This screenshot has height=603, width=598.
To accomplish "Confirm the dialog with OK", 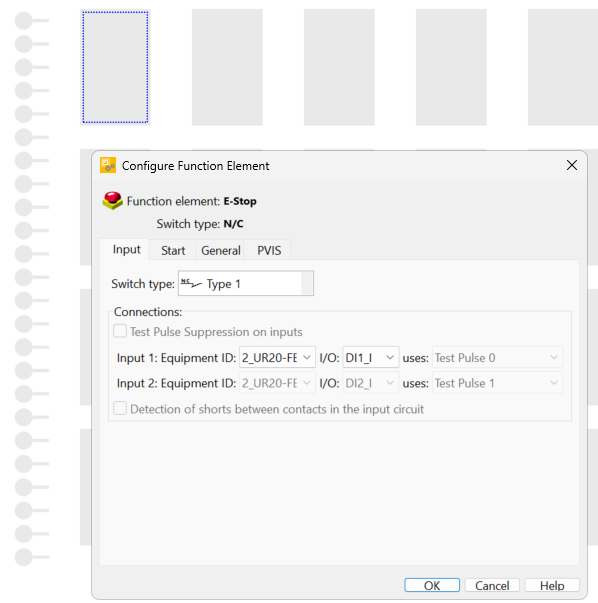I will [432, 585].
